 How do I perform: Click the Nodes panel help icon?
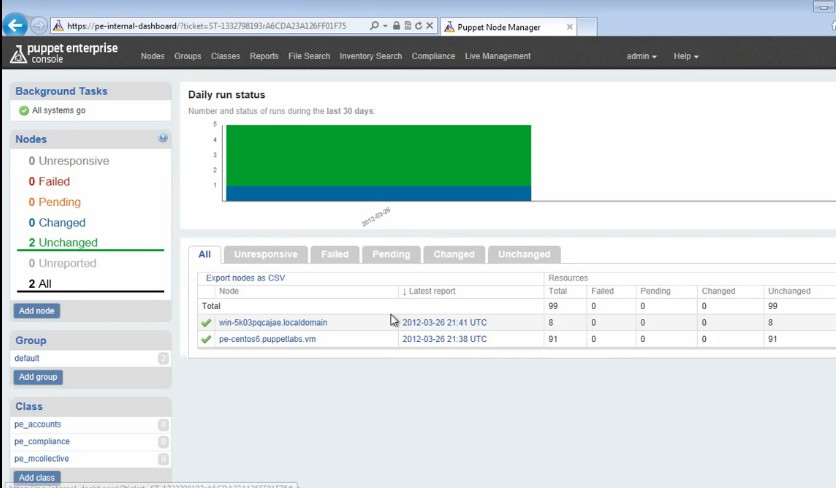pos(163,138)
